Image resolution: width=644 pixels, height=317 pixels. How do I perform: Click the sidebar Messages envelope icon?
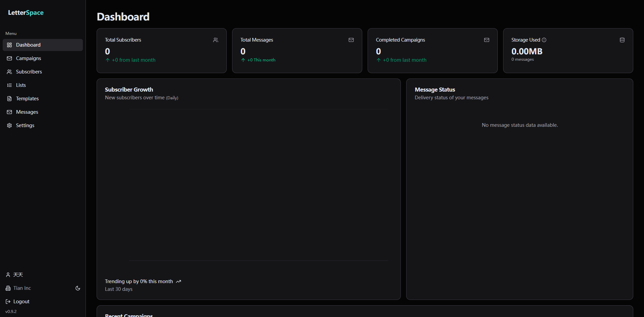click(x=9, y=112)
